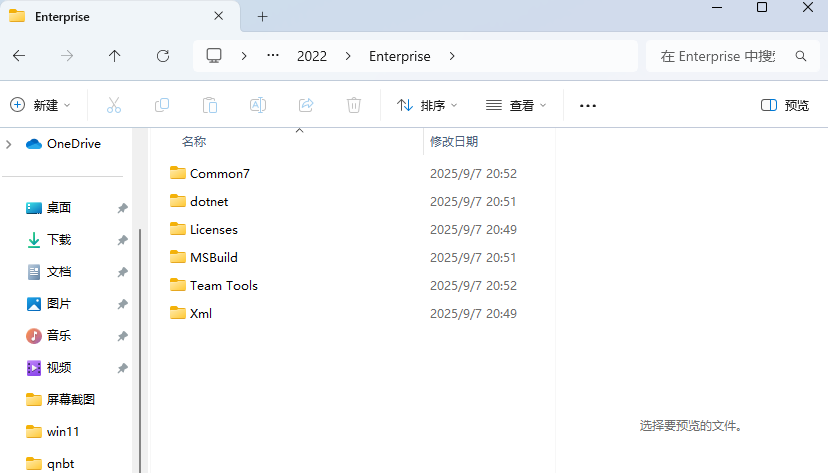Expand chevron after 2022 breadcrumb
Screen dimensions: 828x473
348,56
